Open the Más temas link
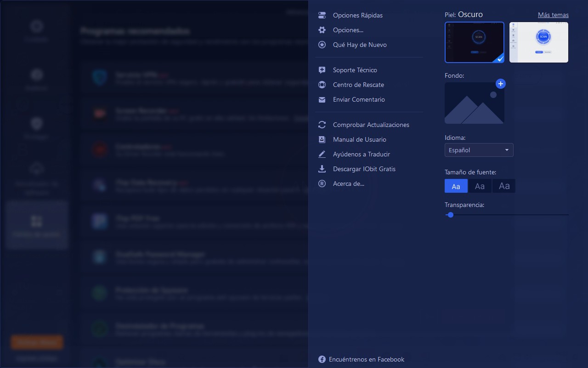Screen dimensions: 588x368 pyautogui.click(x=553, y=15)
